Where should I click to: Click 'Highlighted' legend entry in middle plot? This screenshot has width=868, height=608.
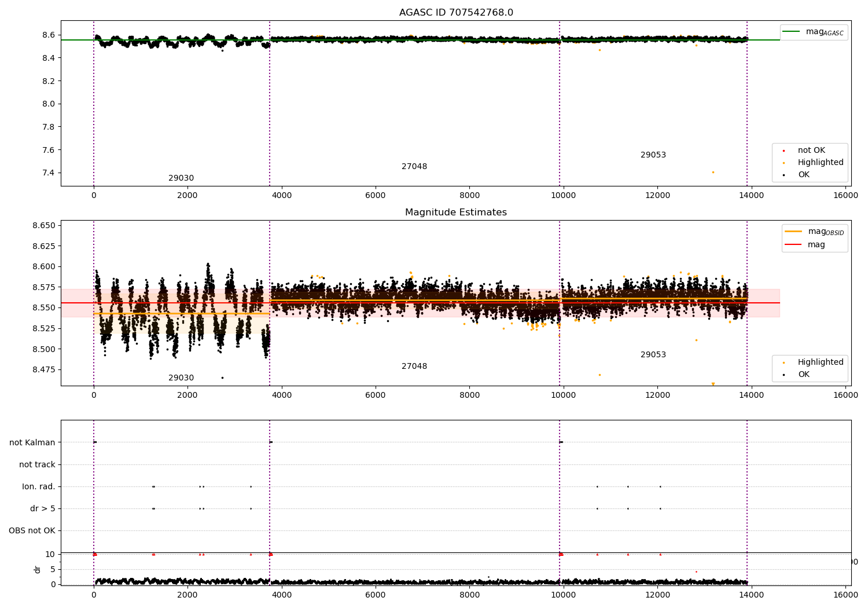click(x=821, y=362)
